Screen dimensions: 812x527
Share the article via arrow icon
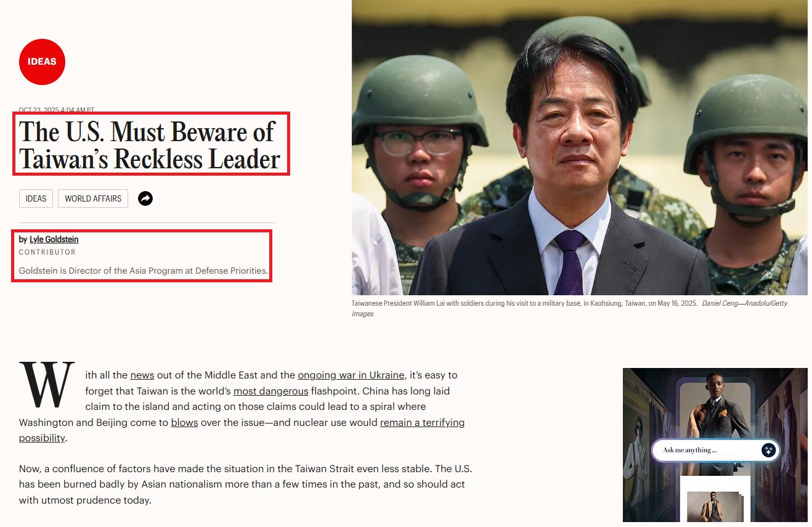click(x=145, y=198)
